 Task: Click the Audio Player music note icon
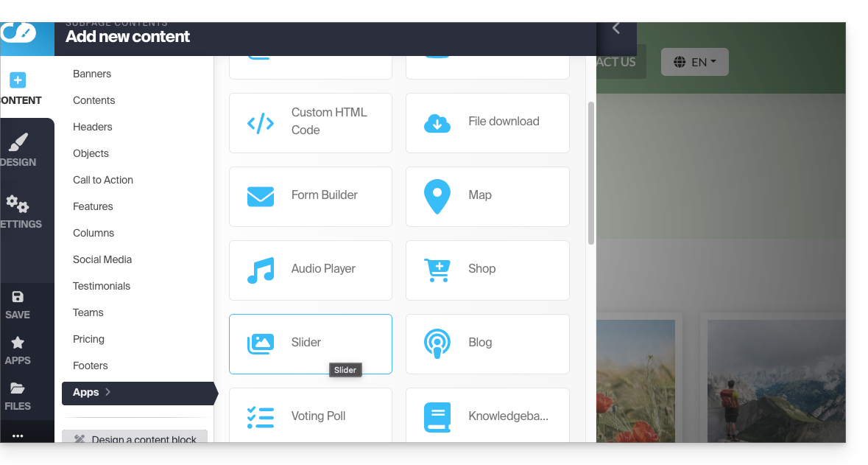(261, 270)
